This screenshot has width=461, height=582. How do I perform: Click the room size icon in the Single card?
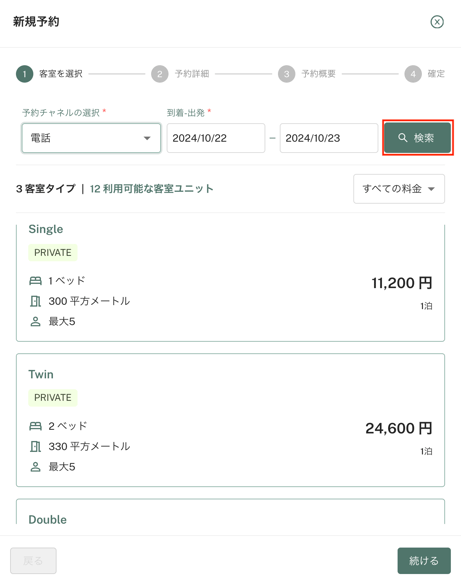pyautogui.click(x=35, y=301)
